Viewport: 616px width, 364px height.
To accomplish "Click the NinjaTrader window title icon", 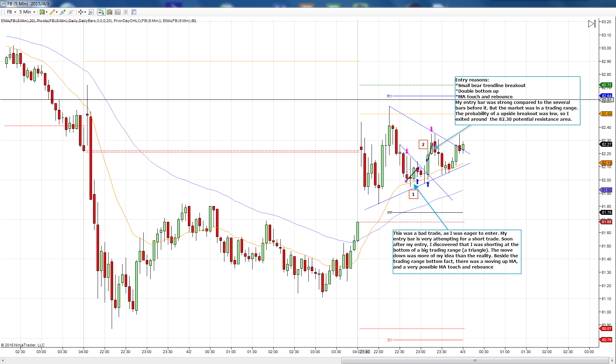I will (x=3, y=4).
